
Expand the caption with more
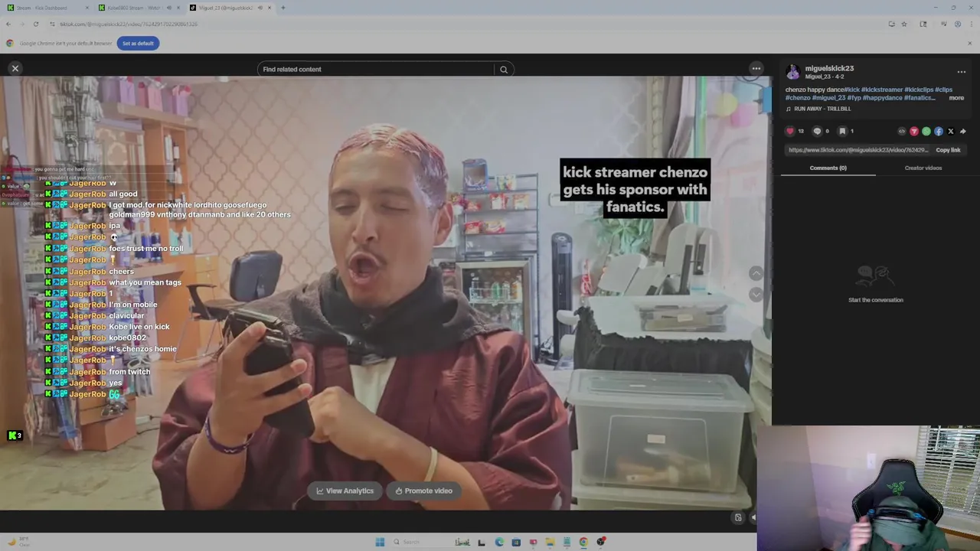956,98
